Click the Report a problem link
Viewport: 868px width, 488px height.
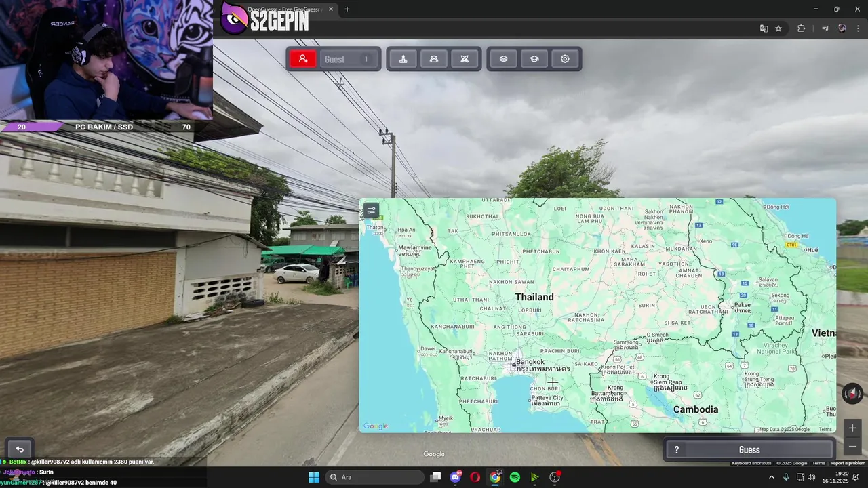pyautogui.click(x=848, y=463)
